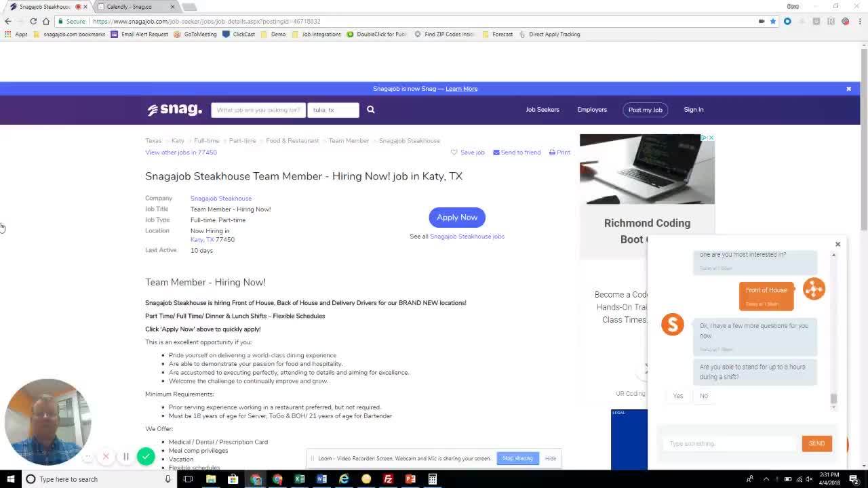Close the Snagajob announcement banner

(x=848, y=89)
